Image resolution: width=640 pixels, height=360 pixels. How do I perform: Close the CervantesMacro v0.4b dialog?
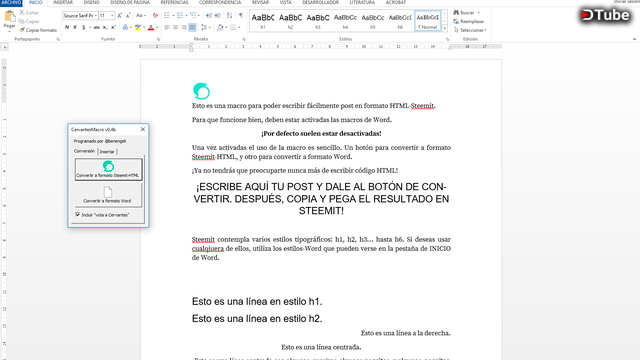click(142, 129)
